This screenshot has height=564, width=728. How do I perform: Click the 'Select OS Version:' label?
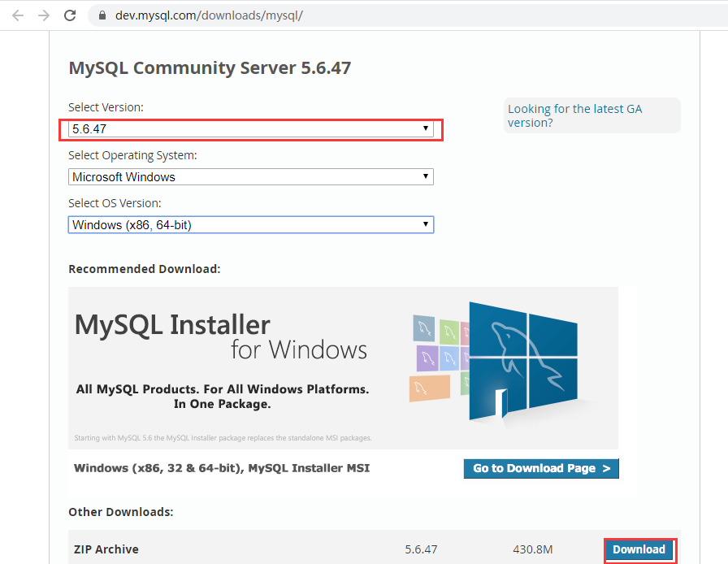click(x=115, y=203)
